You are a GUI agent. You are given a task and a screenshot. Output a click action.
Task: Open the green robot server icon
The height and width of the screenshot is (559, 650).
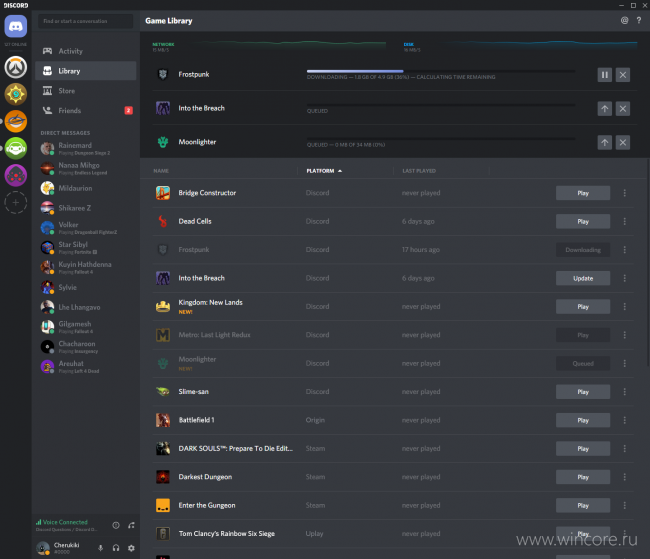(x=16, y=148)
